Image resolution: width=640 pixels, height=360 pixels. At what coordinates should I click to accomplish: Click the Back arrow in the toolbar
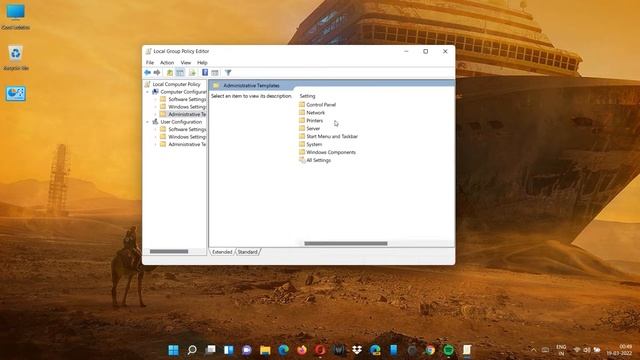[x=147, y=73]
